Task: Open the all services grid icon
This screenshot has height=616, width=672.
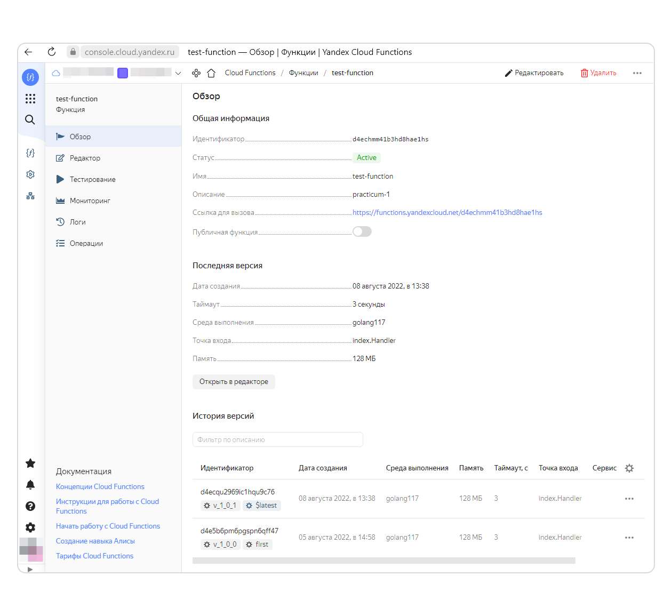Action: point(30,99)
